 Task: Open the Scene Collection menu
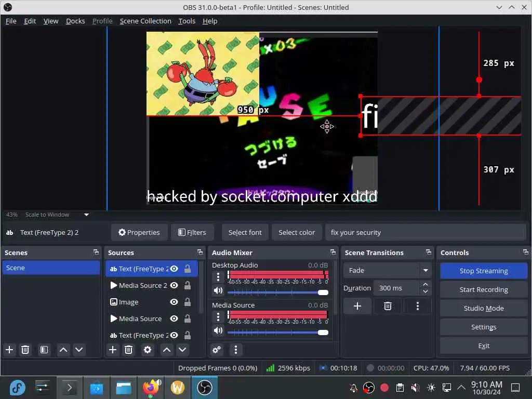145,21
